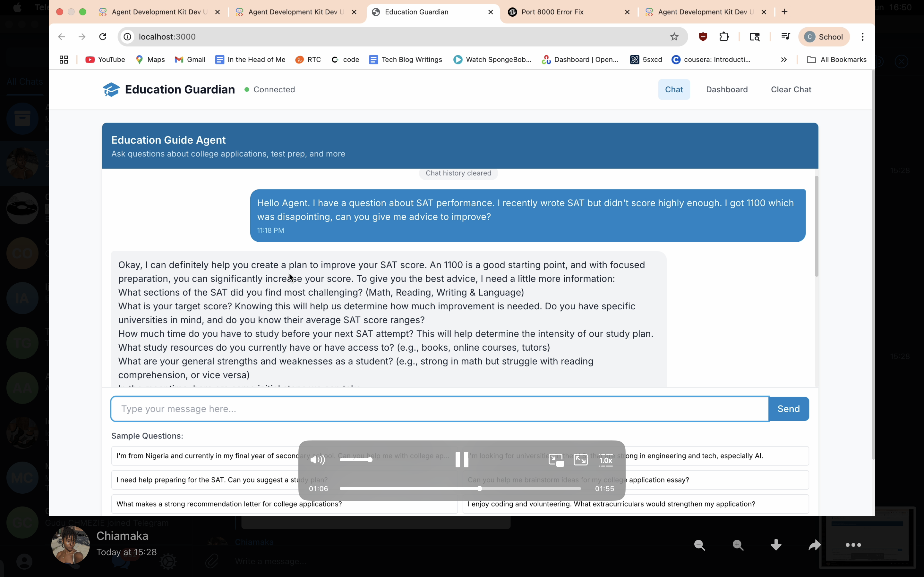Image resolution: width=924 pixels, height=577 pixels.
Task: Expand hidden bookmarks with the chevron
Action: (x=784, y=60)
